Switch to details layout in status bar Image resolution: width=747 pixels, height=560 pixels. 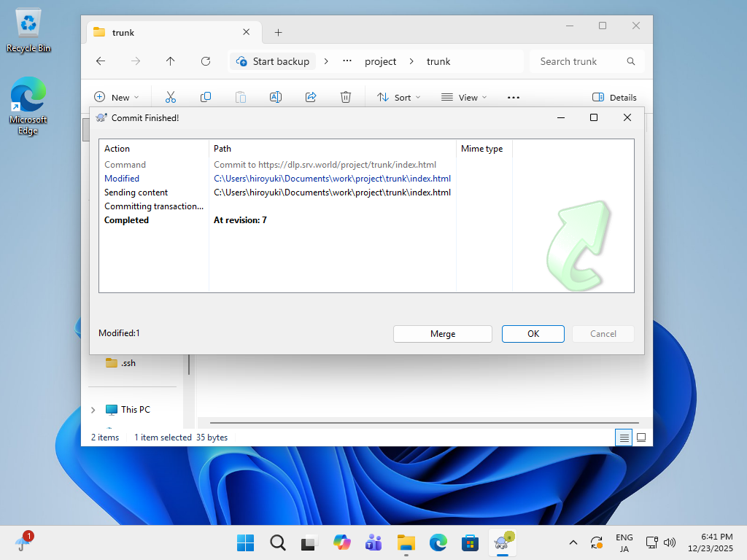[624, 437]
